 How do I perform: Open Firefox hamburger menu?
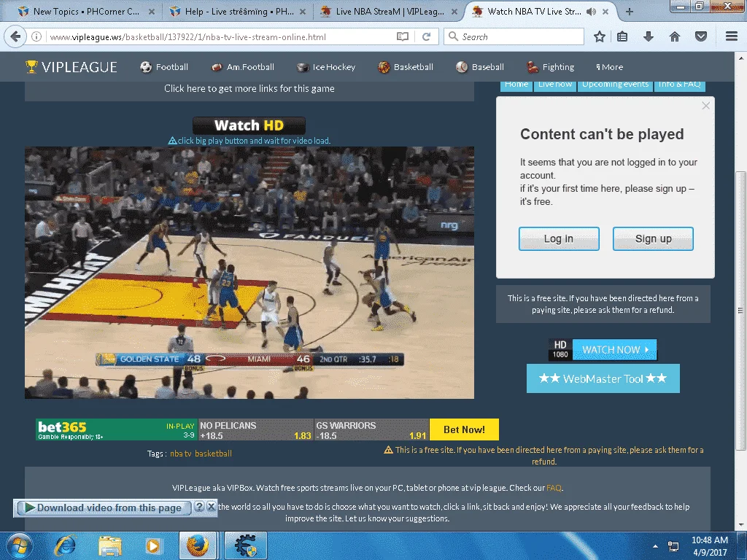(x=732, y=36)
